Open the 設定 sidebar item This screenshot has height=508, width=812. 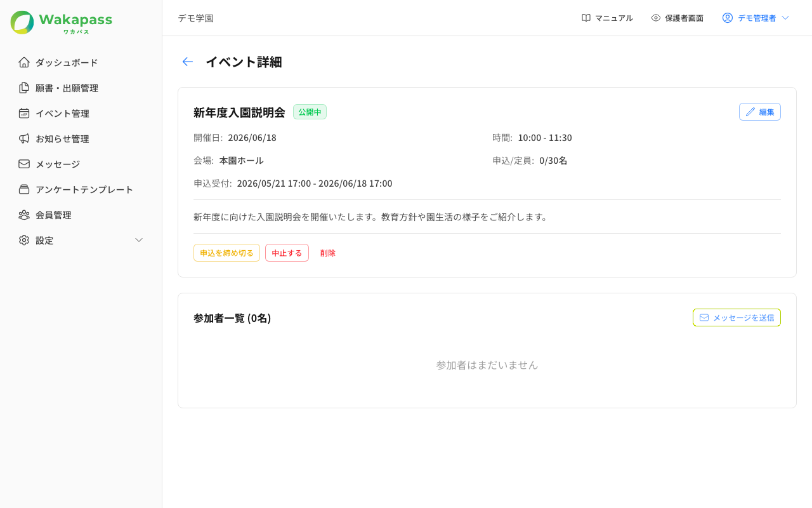pos(81,240)
